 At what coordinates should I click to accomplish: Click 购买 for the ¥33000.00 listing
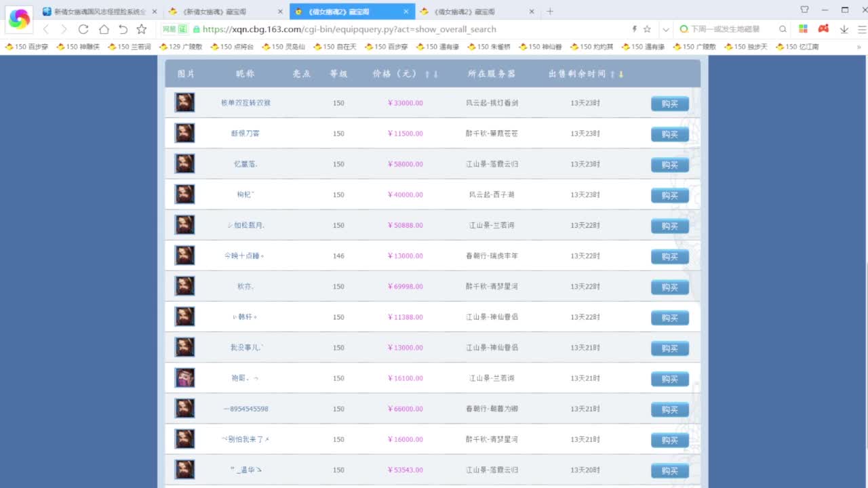pos(669,104)
